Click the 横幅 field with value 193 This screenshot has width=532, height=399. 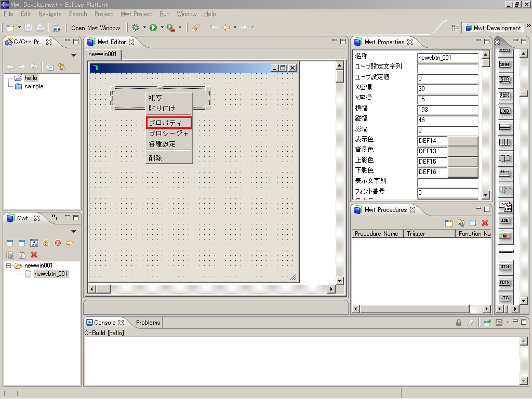click(x=447, y=110)
